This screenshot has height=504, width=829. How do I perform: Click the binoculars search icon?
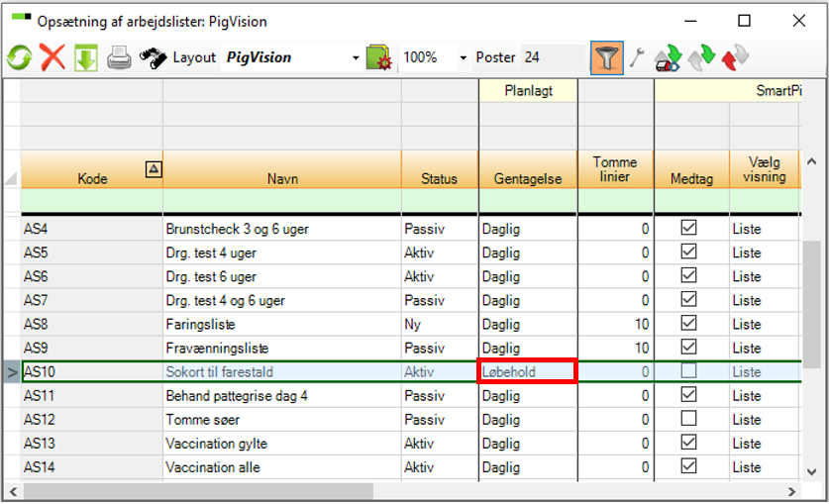153,57
